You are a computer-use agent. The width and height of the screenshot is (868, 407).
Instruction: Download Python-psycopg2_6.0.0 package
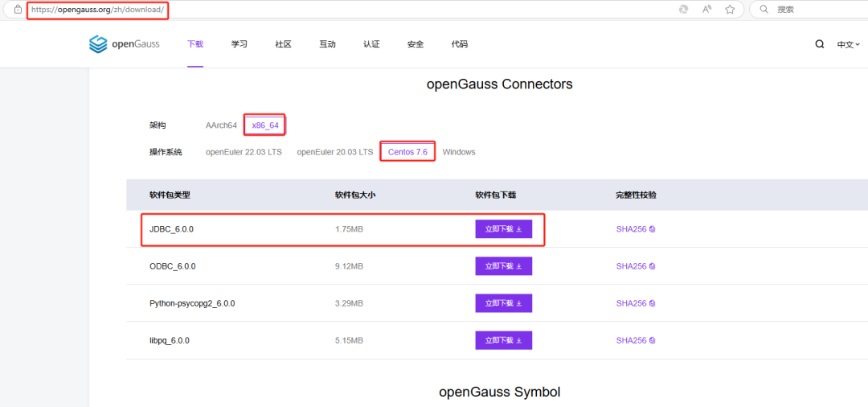[x=504, y=303]
